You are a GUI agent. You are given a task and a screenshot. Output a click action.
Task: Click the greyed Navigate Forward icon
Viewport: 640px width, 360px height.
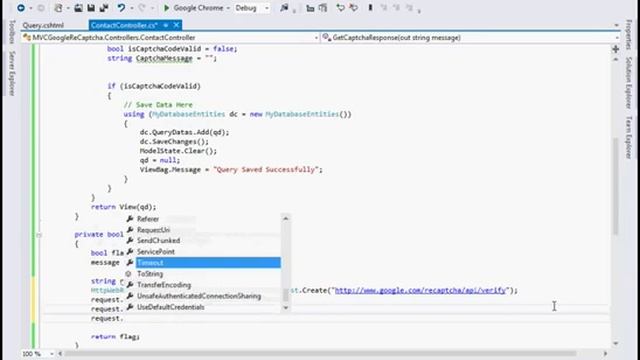(x=41, y=8)
